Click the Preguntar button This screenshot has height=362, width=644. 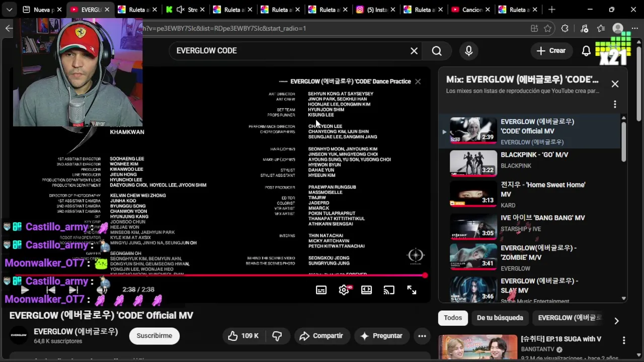381,336
